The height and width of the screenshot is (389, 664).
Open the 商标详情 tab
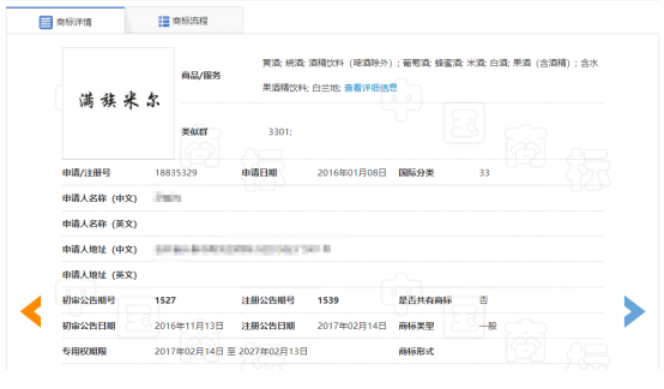65,21
